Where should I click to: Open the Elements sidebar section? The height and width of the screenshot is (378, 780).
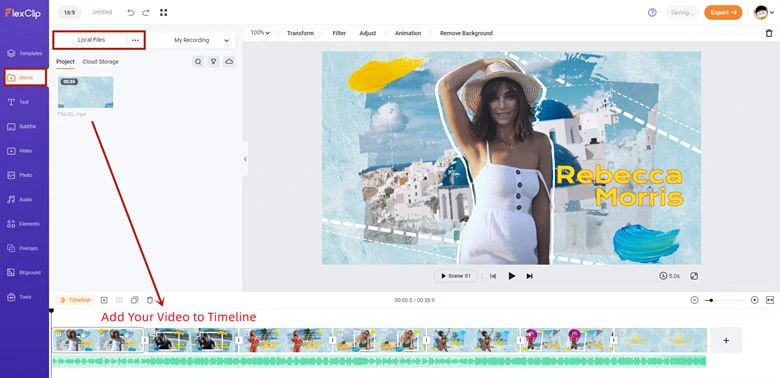pyautogui.click(x=24, y=224)
